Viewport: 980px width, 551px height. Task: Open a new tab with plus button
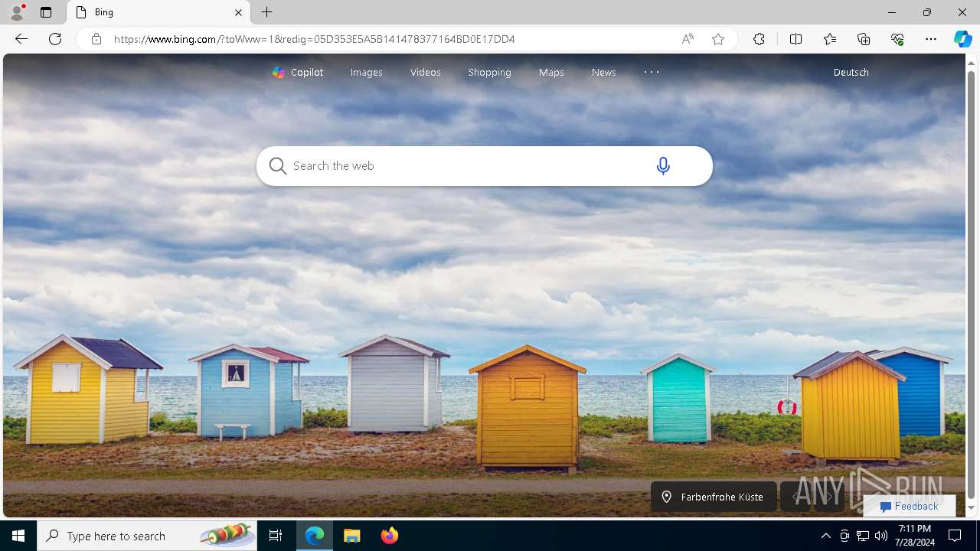(x=266, y=12)
